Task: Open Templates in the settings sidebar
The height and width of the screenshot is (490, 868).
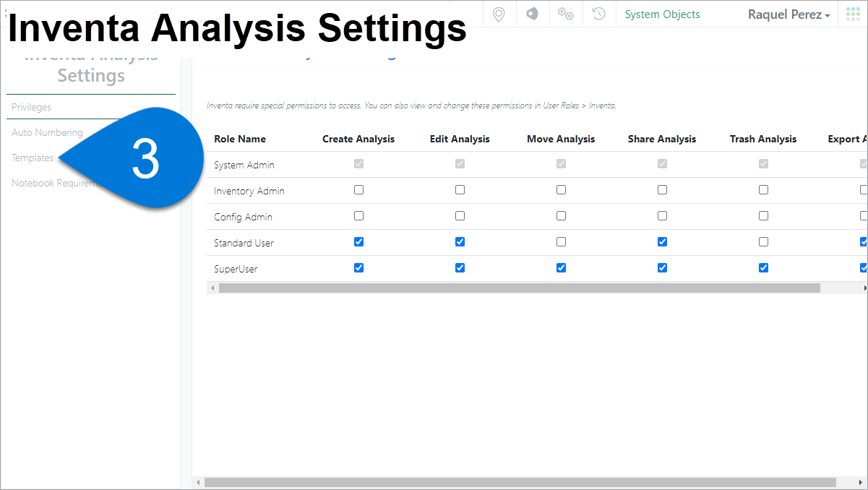Action: point(33,158)
